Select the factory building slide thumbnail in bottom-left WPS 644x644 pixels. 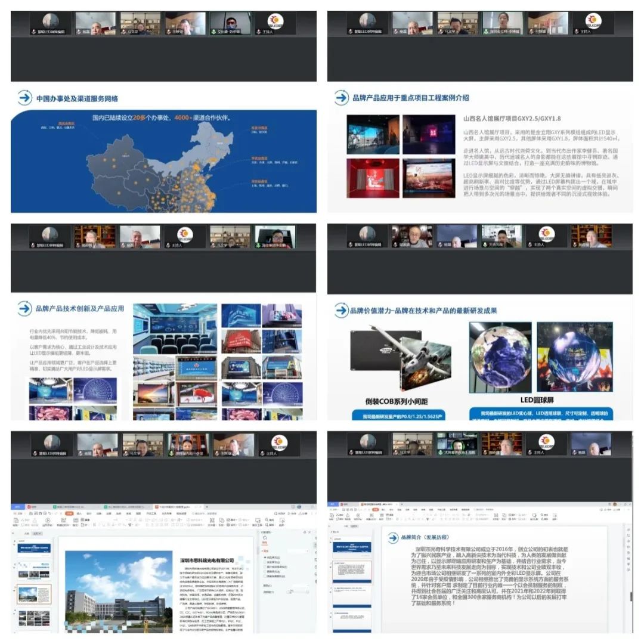[x=34, y=595]
